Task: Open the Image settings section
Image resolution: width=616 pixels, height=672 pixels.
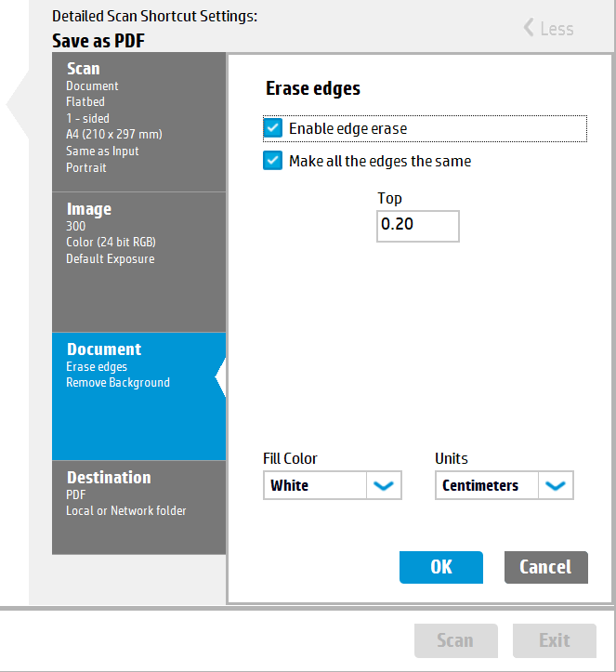Action: 138,260
